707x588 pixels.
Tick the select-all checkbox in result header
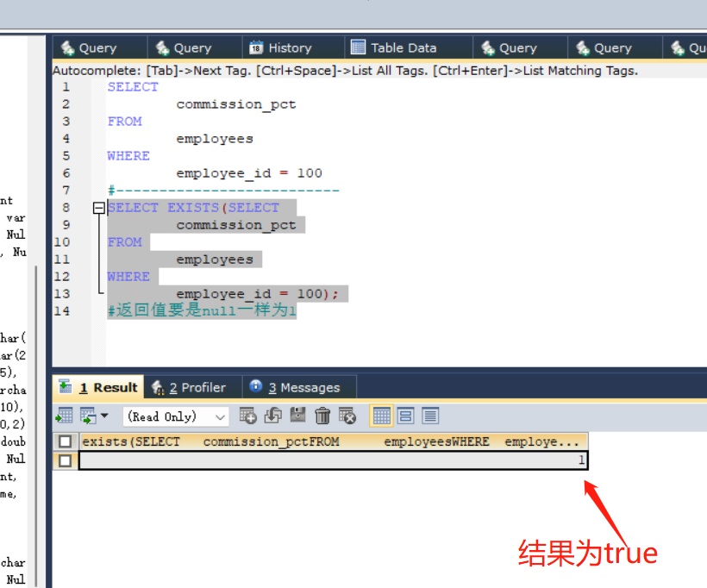tap(65, 441)
